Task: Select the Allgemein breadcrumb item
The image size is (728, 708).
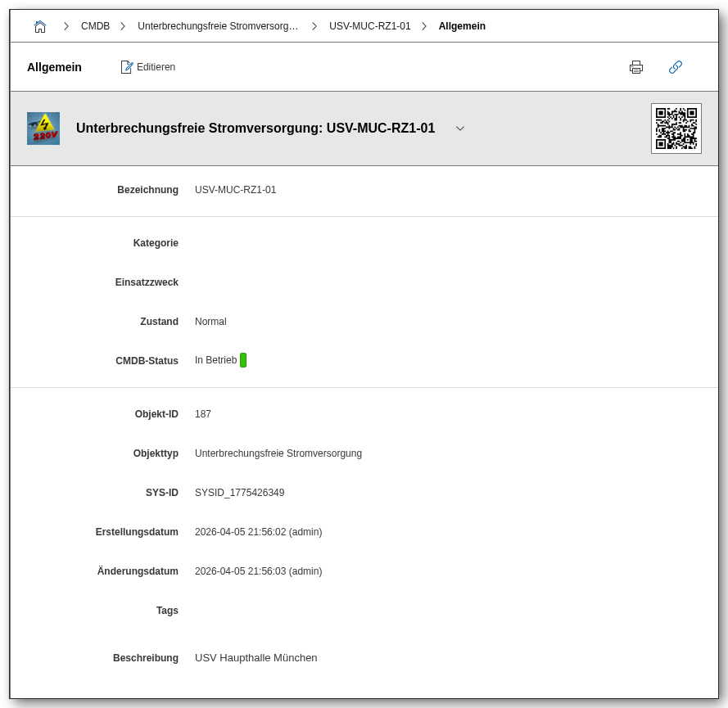Action: coord(462,26)
